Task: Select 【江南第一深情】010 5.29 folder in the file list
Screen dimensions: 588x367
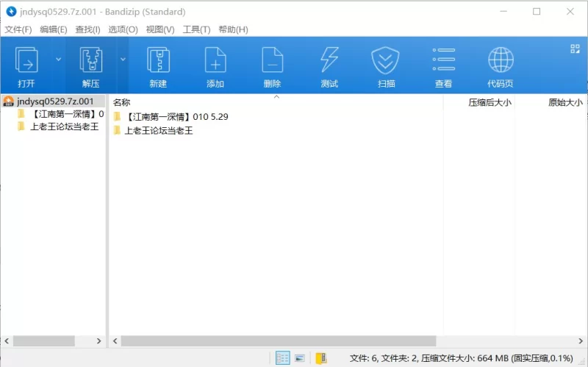Action: point(171,117)
